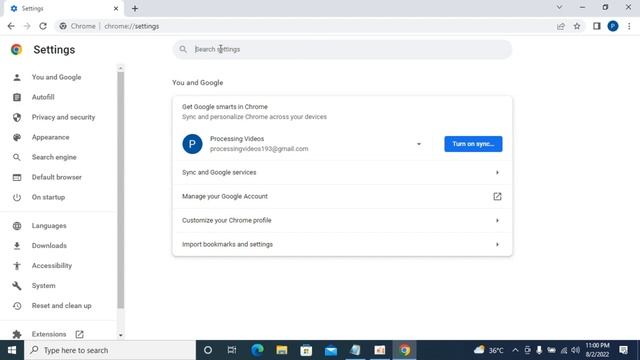Viewport: 640px width, 360px height.
Task: Click the Processing Videos account avatar
Action: [192, 144]
